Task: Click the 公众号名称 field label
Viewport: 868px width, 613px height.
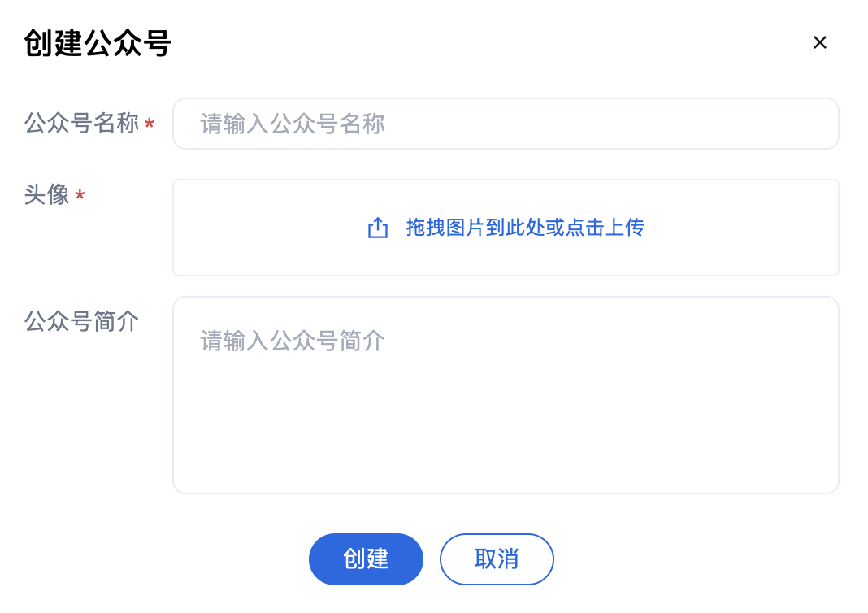Action: pyautogui.click(x=81, y=124)
